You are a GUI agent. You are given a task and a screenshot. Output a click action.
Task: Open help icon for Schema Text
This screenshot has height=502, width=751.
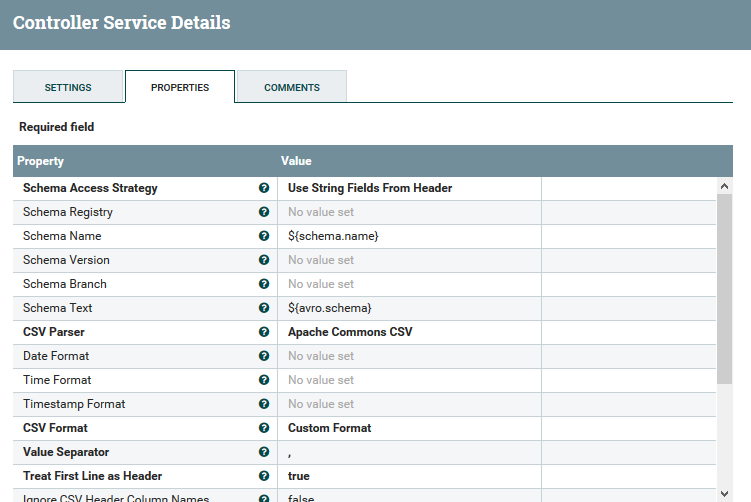point(264,308)
